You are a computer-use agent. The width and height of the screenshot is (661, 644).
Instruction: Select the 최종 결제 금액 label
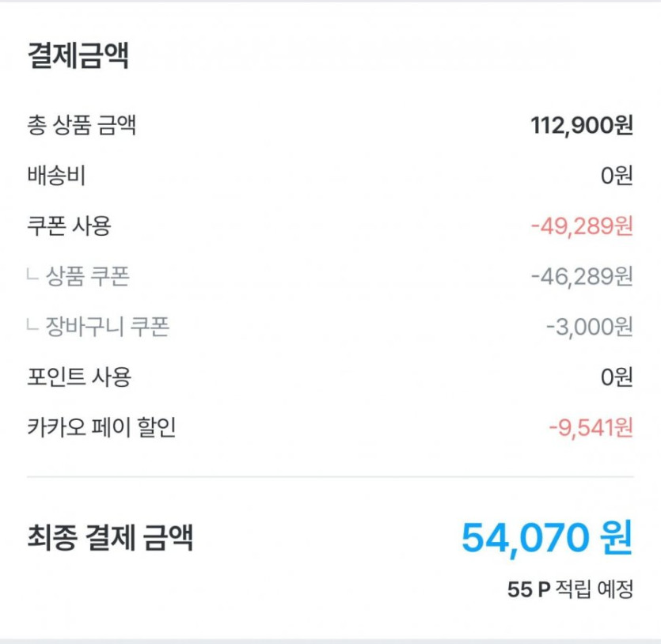click(x=110, y=539)
